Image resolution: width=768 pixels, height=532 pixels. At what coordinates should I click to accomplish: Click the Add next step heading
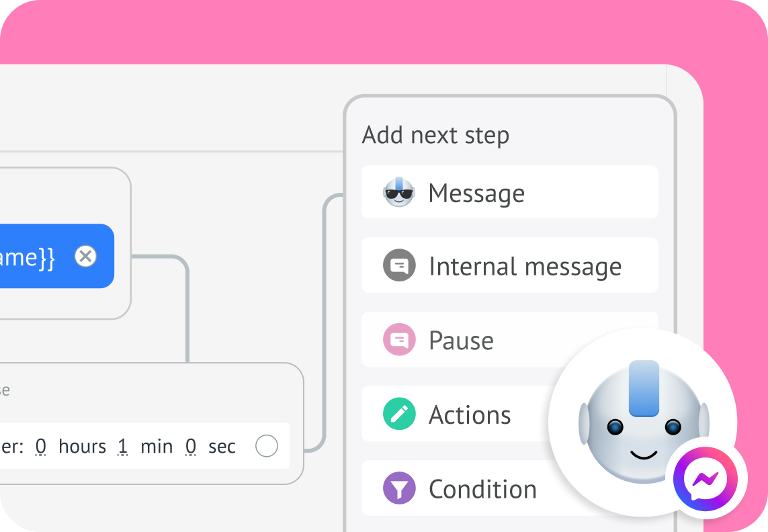(435, 135)
